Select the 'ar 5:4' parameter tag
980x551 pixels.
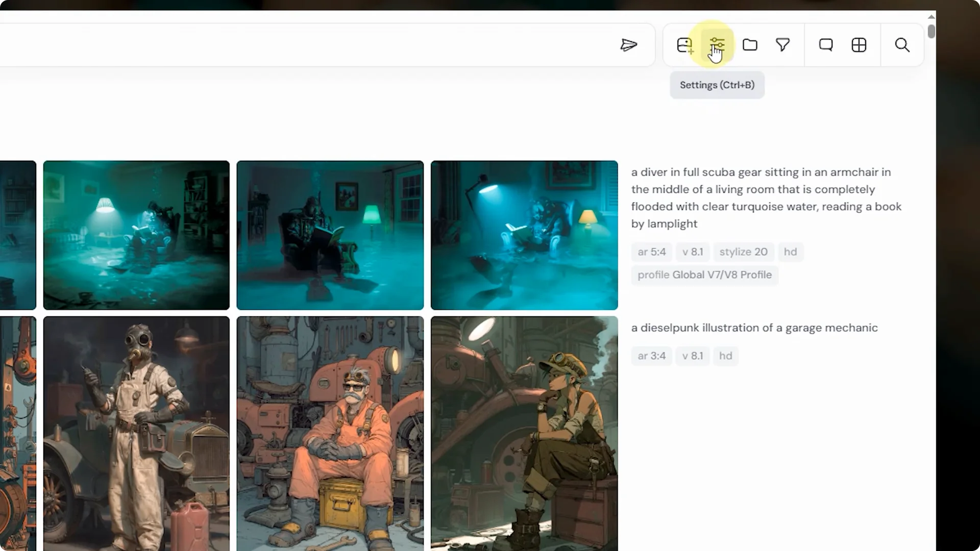tap(651, 252)
